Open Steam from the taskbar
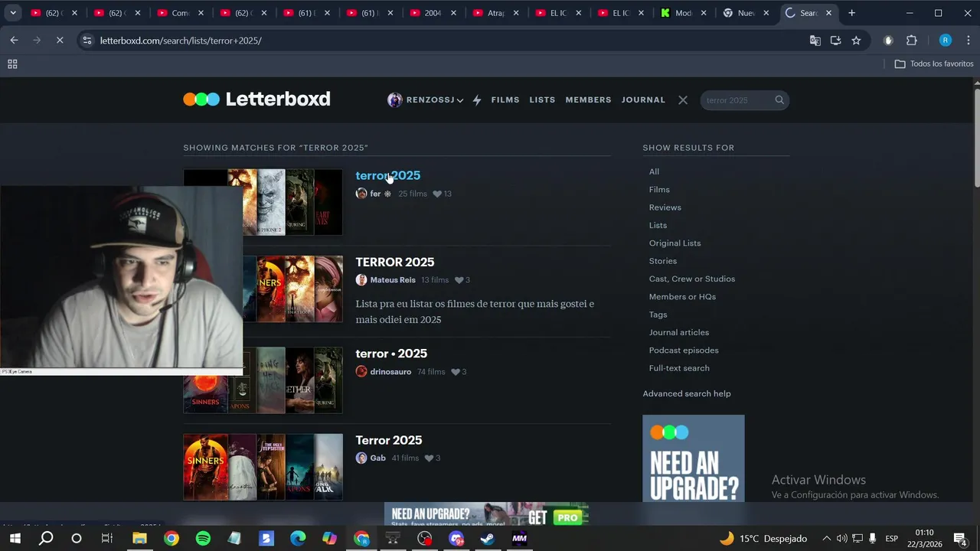Screen dimensions: 980x551 pyautogui.click(x=487, y=539)
